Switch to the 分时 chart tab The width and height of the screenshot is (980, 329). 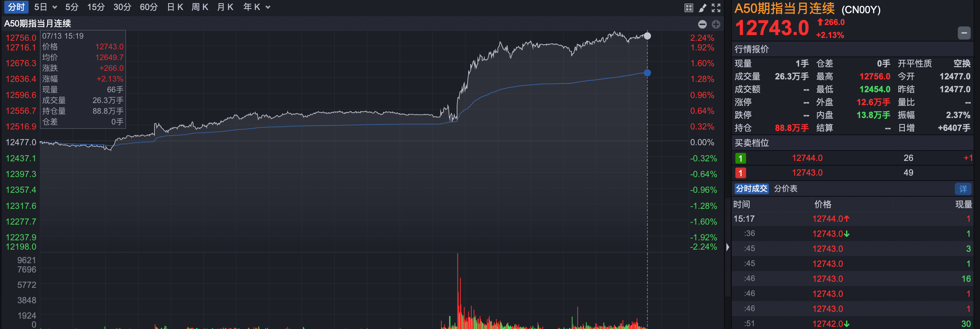click(x=16, y=7)
